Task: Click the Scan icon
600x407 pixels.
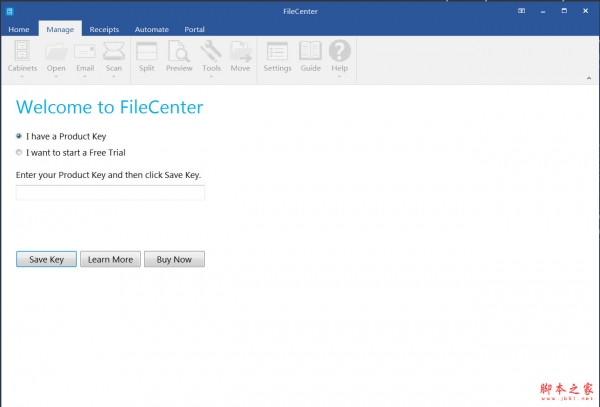Action: click(x=114, y=52)
